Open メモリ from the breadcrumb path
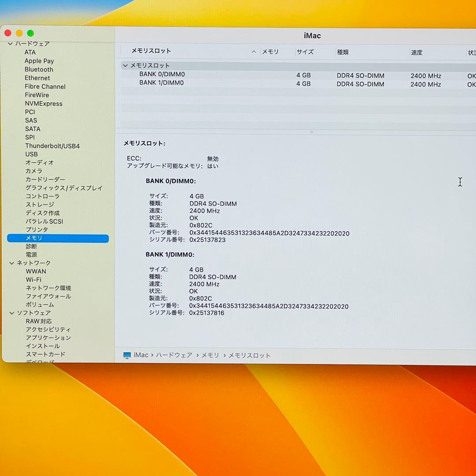Screen dimensions: 476x476 (210, 355)
